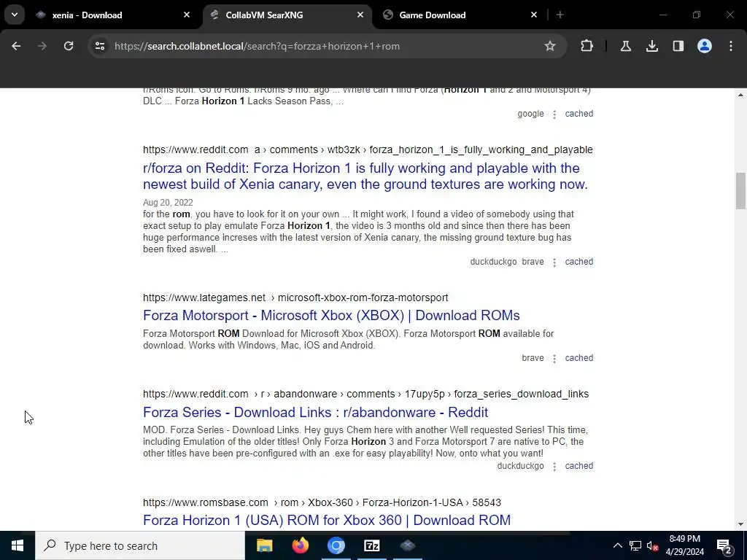Open a new browser tab

point(560,15)
